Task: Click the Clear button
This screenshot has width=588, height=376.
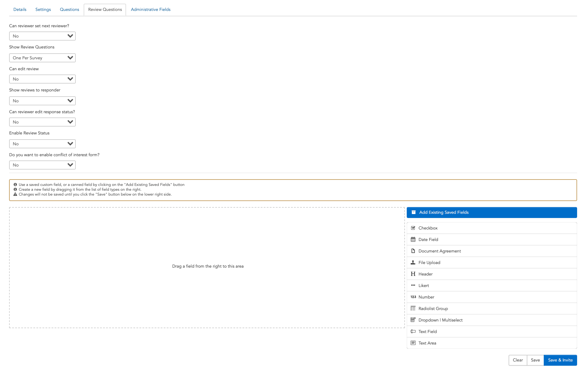Action: [518, 360]
